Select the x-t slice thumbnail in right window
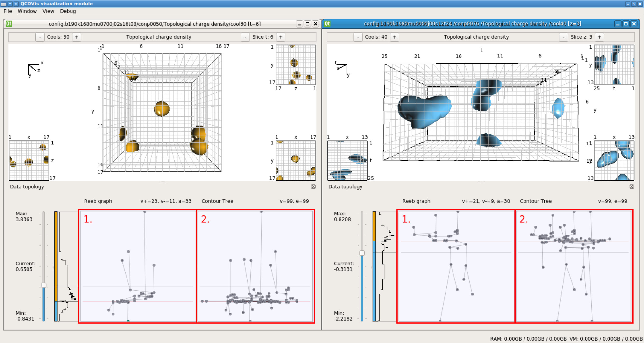 pyautogui.click(x=347, y=160)
